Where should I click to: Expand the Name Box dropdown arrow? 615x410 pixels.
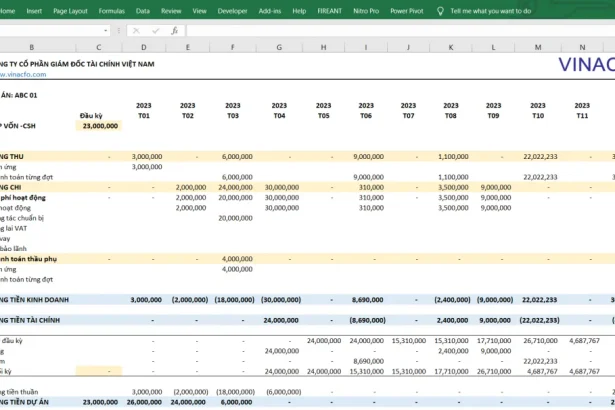tap(106, 31)
